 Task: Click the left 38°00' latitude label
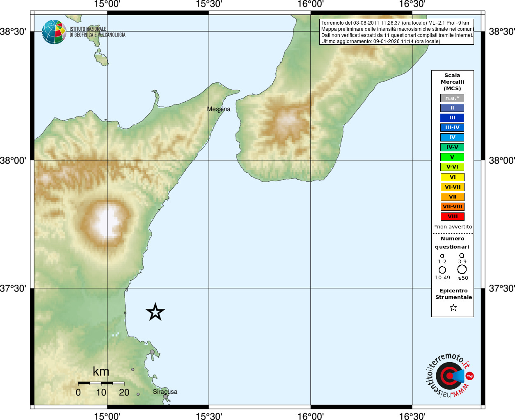[13, 160]
